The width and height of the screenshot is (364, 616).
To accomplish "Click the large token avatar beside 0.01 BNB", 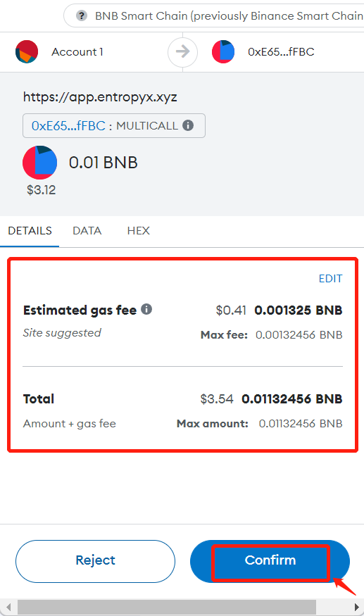I will 39,163.
